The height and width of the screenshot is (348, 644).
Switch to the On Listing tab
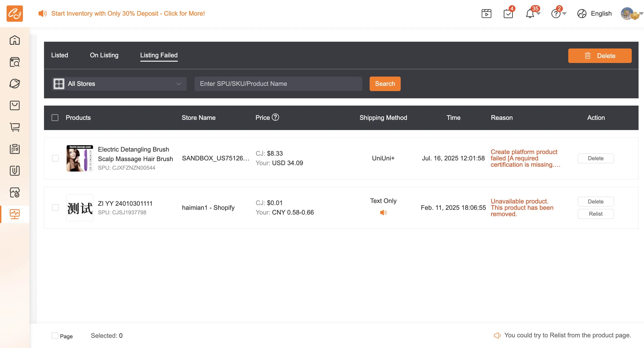(x=104, y=55)
